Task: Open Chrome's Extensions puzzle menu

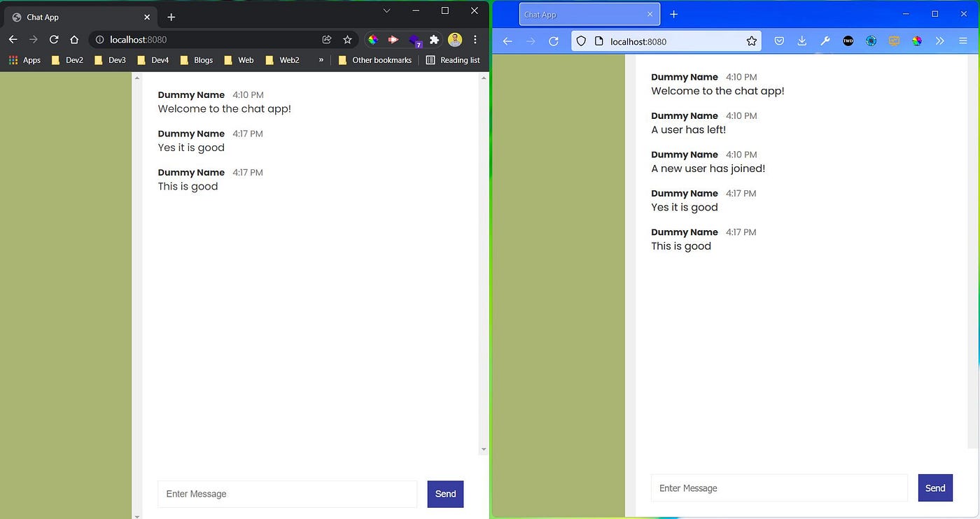Action: (x=435, y=40)
